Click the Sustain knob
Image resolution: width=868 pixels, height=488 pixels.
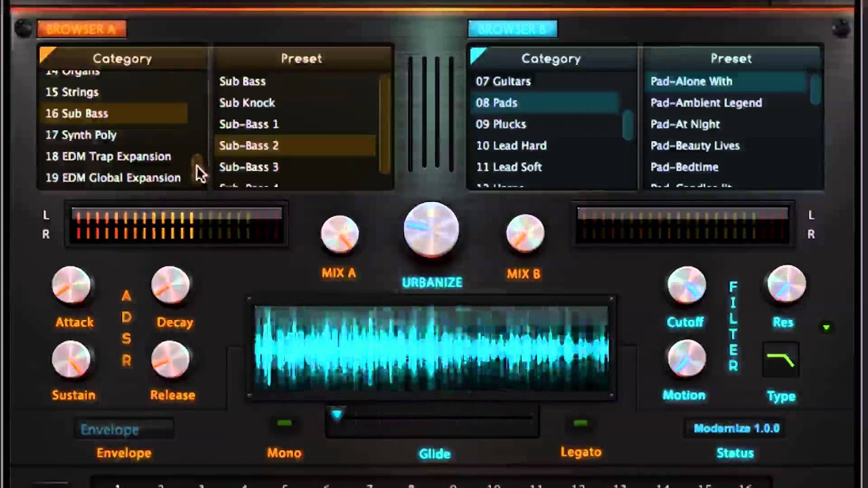click(71, 359)
